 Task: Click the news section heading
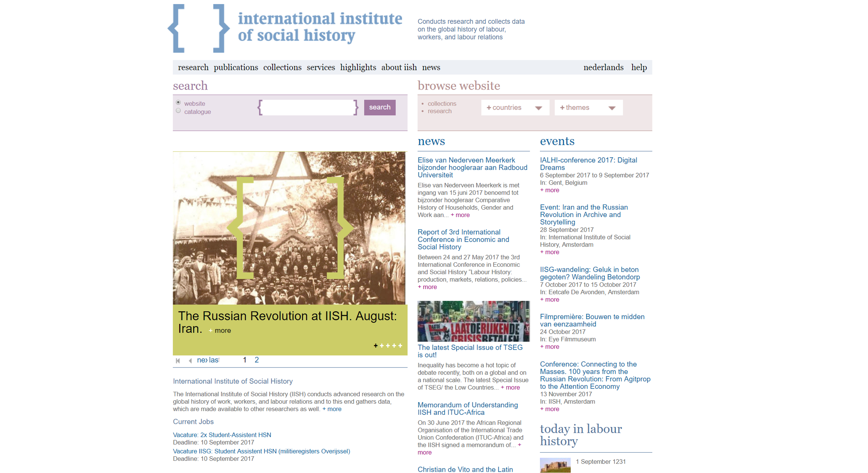(431, 141)
